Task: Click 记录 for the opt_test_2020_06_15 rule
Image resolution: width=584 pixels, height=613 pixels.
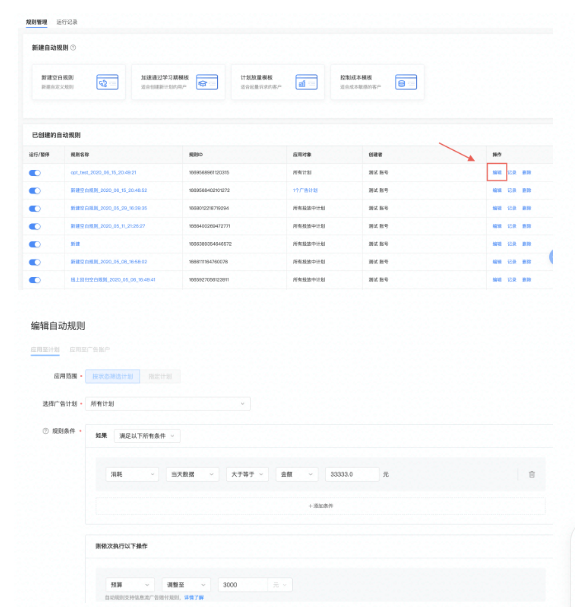Action: pos(512,172)
